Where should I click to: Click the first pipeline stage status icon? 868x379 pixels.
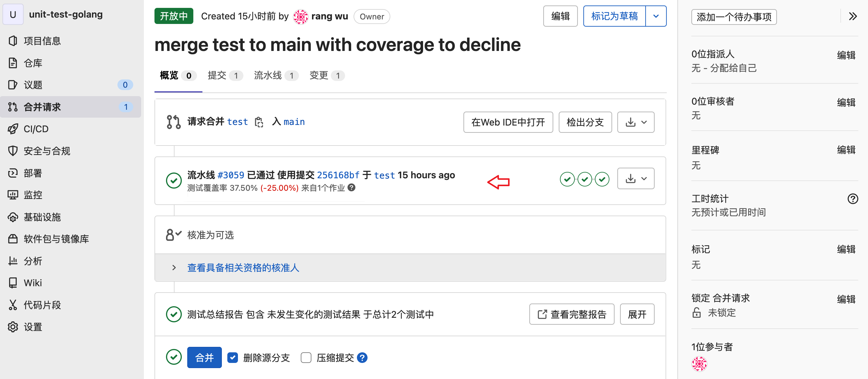click(x=567, y=179)
